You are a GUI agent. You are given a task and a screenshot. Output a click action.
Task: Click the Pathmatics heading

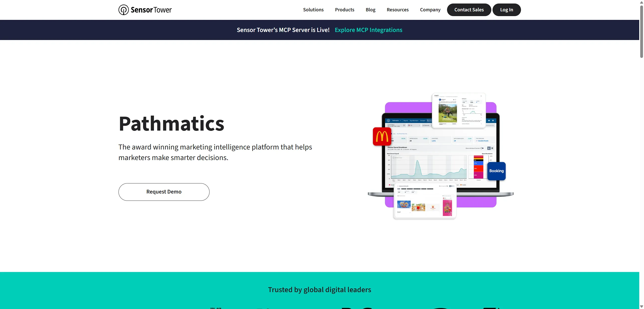(171, 124)
